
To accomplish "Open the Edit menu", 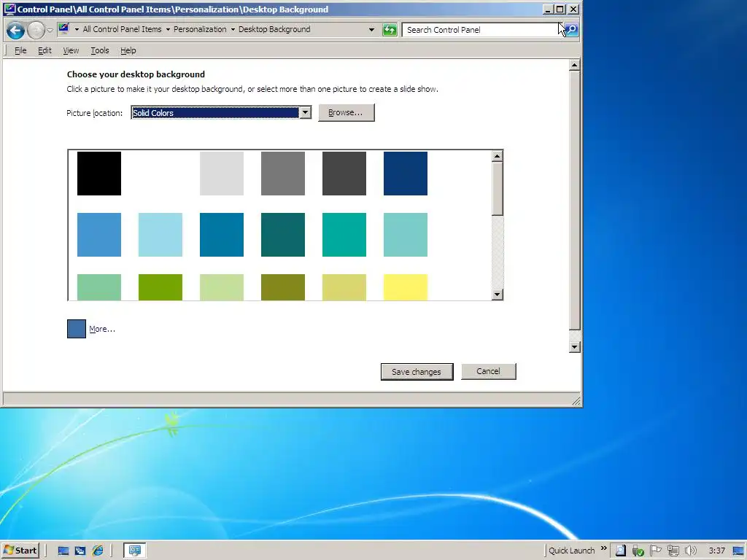I will tap(44, 50).
